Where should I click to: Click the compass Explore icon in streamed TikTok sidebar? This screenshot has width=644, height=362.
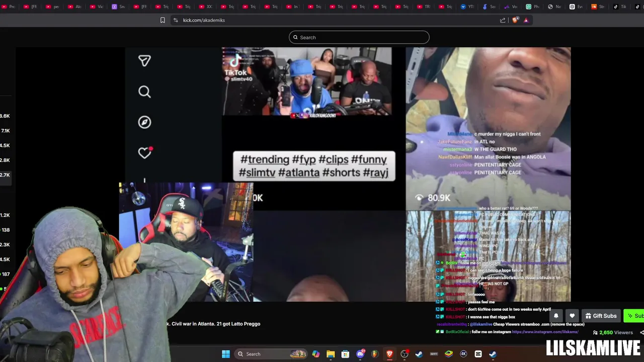point(144,122)
